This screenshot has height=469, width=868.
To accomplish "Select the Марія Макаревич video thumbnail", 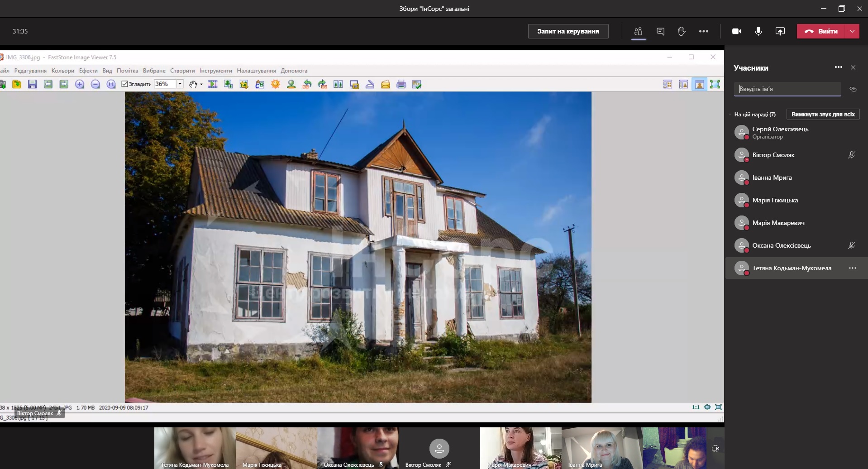I will tap(520, 448).
